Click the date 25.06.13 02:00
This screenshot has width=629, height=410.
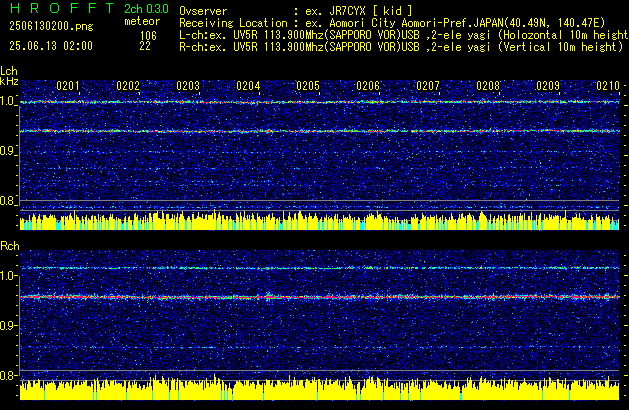point(51,46)
